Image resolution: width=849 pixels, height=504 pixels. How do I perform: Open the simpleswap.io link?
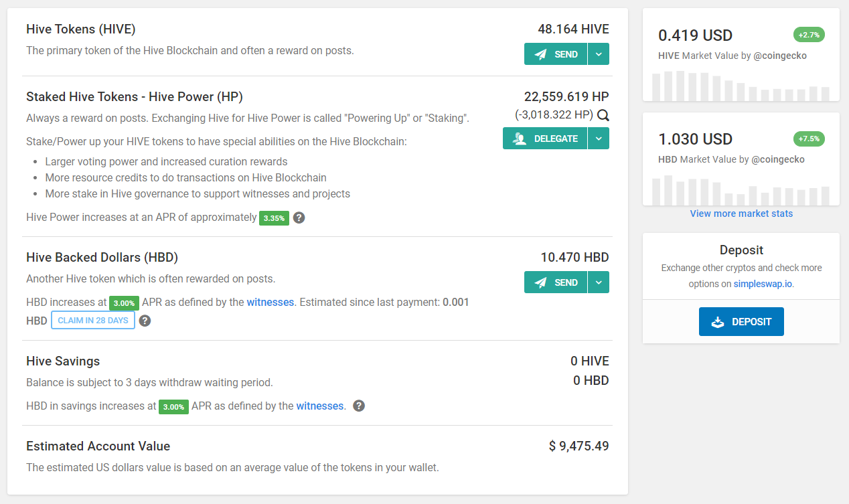pyautogui.click(x=763, y=284)
